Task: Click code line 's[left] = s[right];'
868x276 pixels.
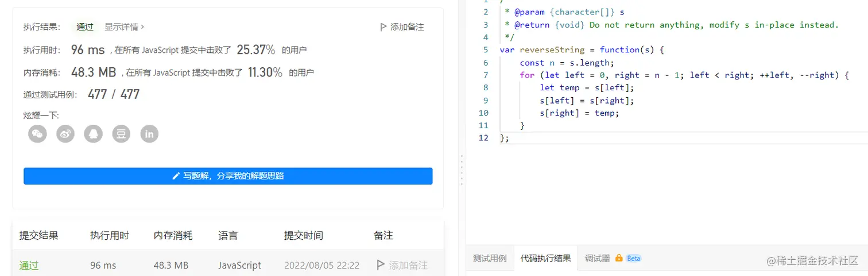Action: [587, 100]
